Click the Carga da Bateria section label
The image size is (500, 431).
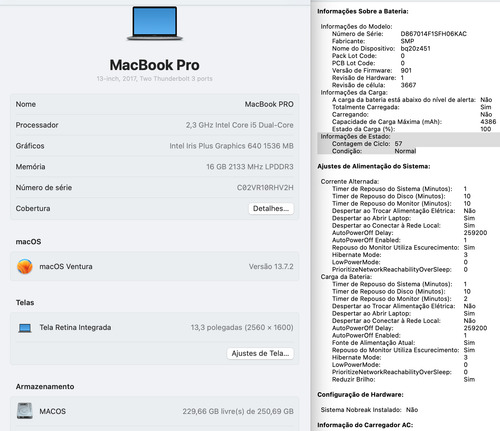pos(346,277)
